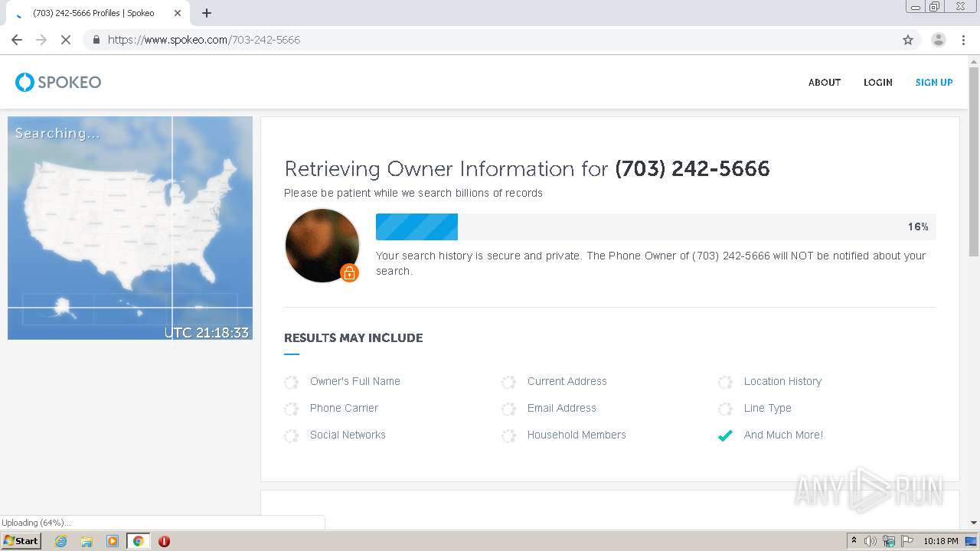The width and height of the screenshot is (980, 551).
Task: Open a new browser tab
Action: (207, 13)
